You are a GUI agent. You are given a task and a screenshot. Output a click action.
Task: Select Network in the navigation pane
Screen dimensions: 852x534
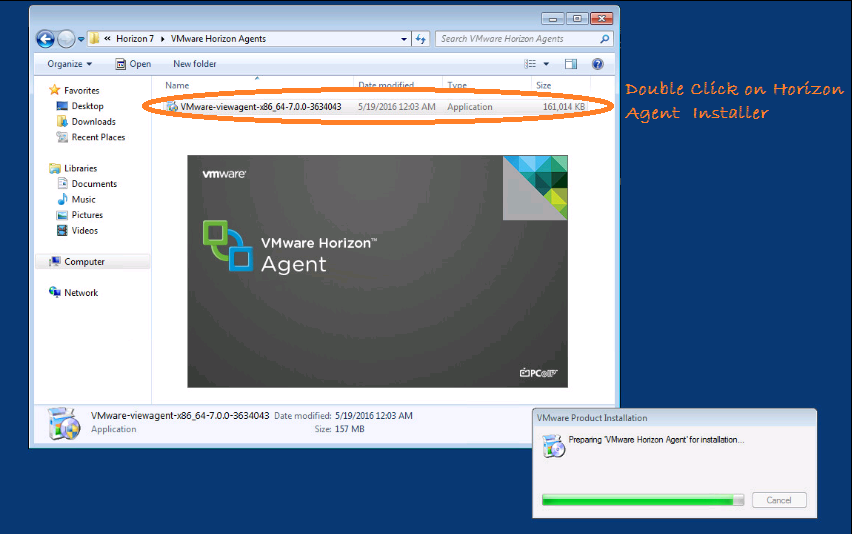(x=81, y=293)
